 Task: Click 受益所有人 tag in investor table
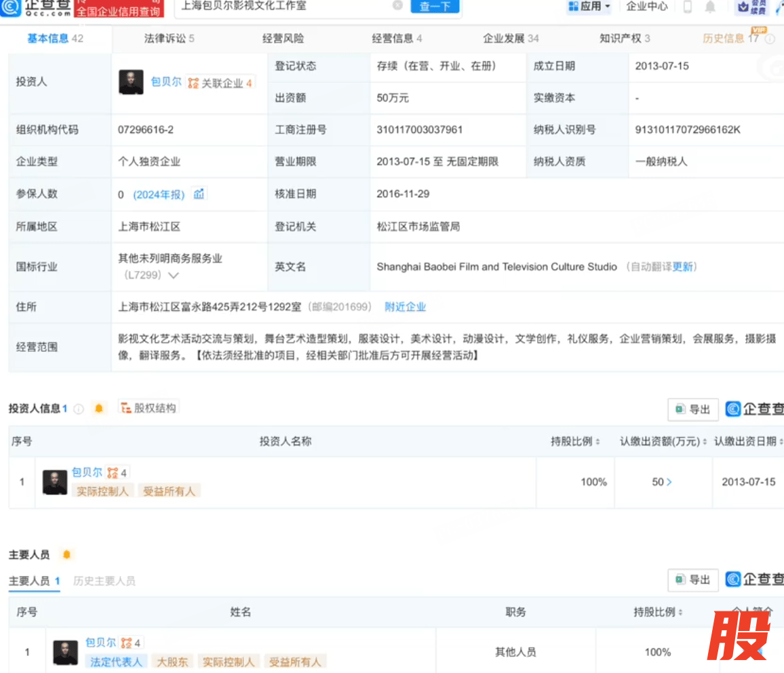click(169, 491)
